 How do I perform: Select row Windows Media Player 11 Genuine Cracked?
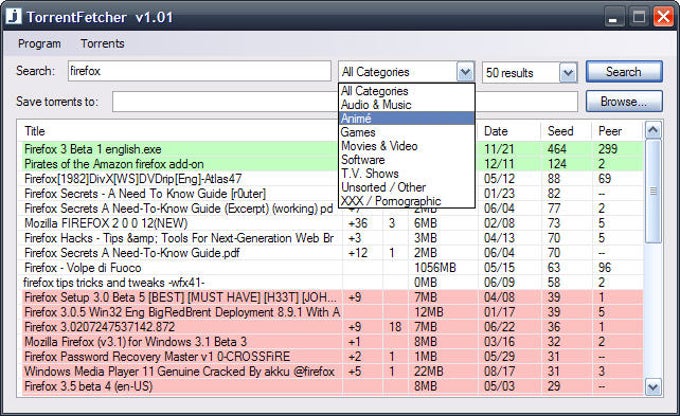pos(332,371)
